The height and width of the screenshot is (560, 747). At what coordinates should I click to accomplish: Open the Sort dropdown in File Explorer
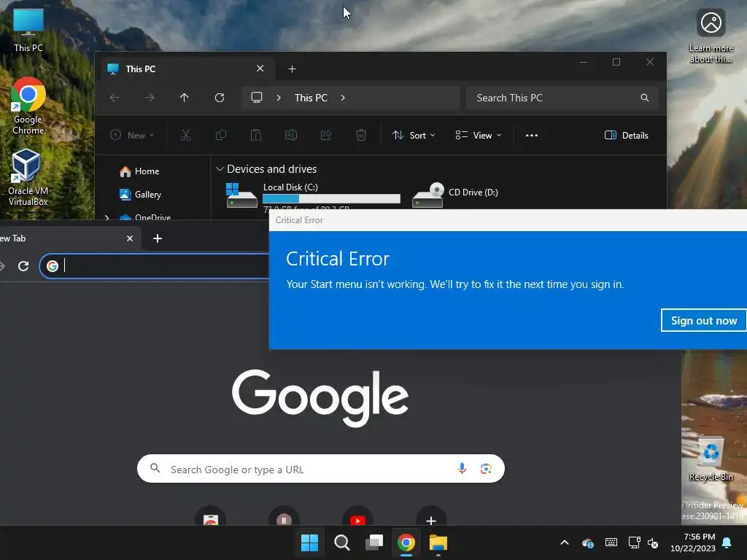point(414,135)
